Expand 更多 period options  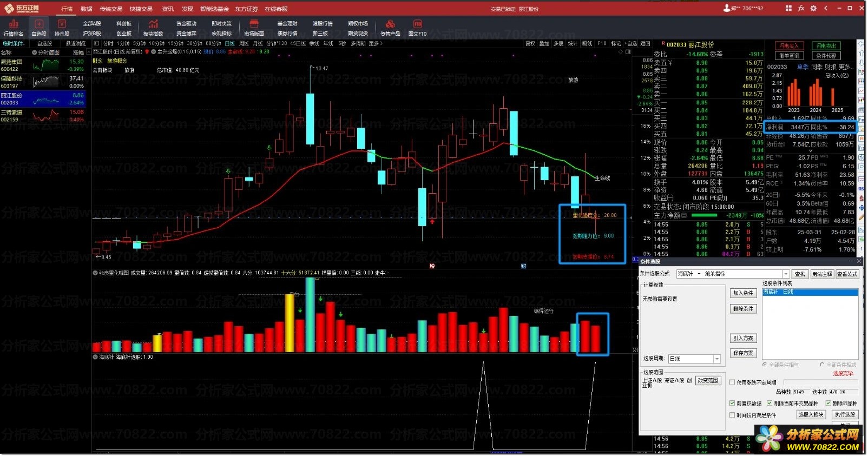coord(375,43)
